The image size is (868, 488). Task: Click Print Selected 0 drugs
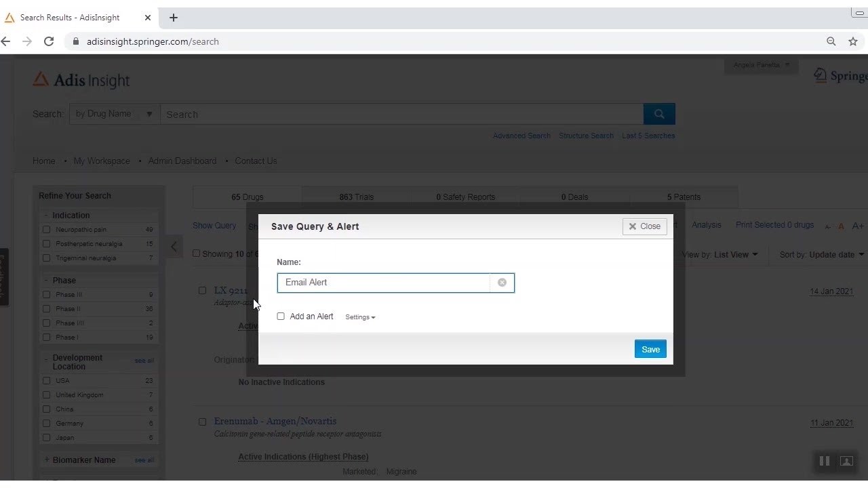[x=774, y=225]
